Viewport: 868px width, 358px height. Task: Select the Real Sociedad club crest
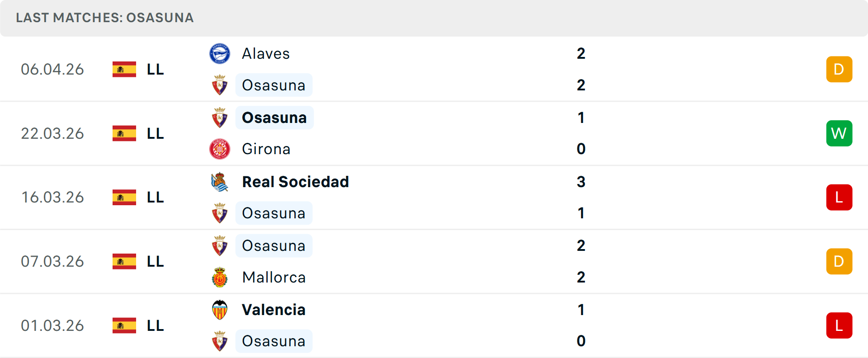point(220,182)
